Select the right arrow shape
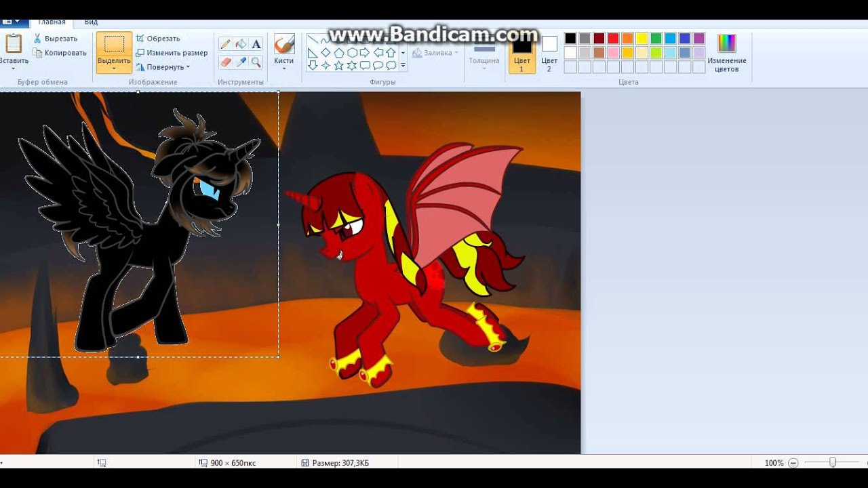Screen dimensions: 868x488 point(365,53)
